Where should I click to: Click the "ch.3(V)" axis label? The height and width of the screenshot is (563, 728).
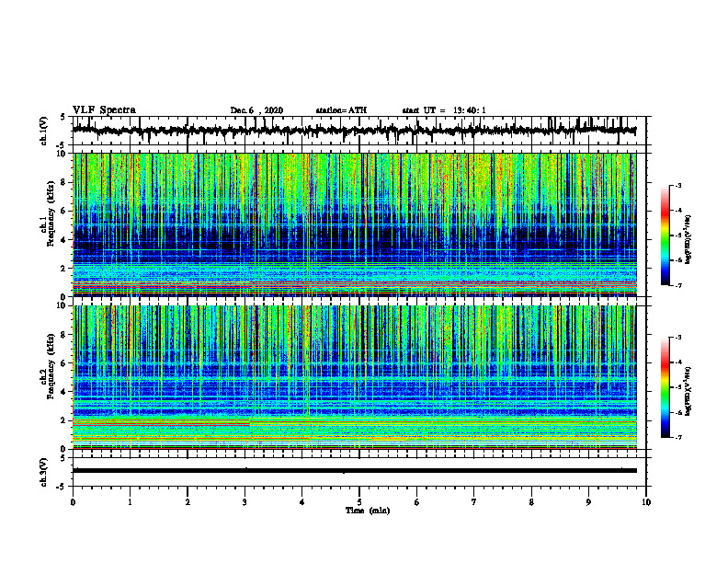tap(44, 472)
